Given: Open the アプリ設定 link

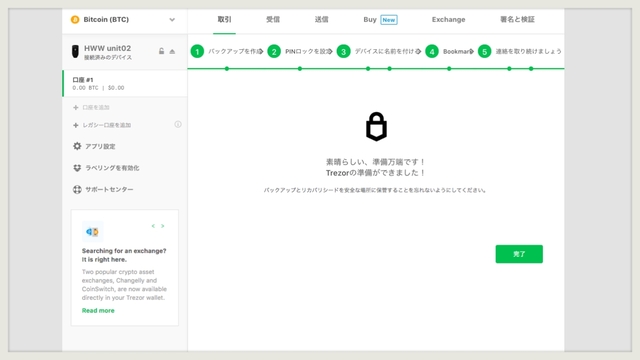Looking at the screenshot, I should click(100, 146).
